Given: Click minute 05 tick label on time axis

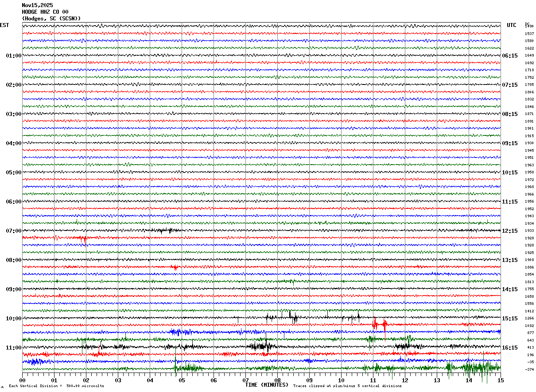Looking at the screenshot, I should point(182,380).
